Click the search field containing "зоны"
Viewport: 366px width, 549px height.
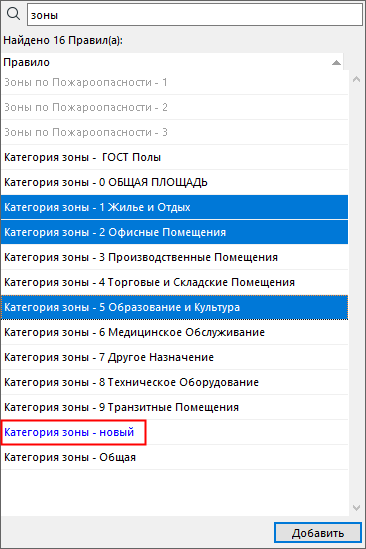[195, 15]
